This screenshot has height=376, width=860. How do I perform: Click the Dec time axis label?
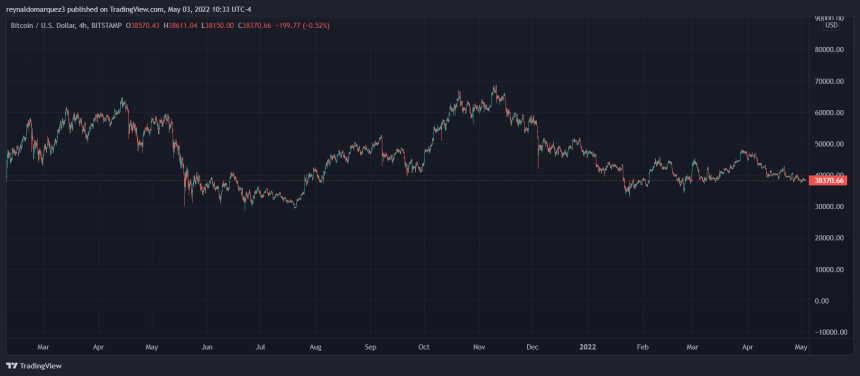coord(534,347)
